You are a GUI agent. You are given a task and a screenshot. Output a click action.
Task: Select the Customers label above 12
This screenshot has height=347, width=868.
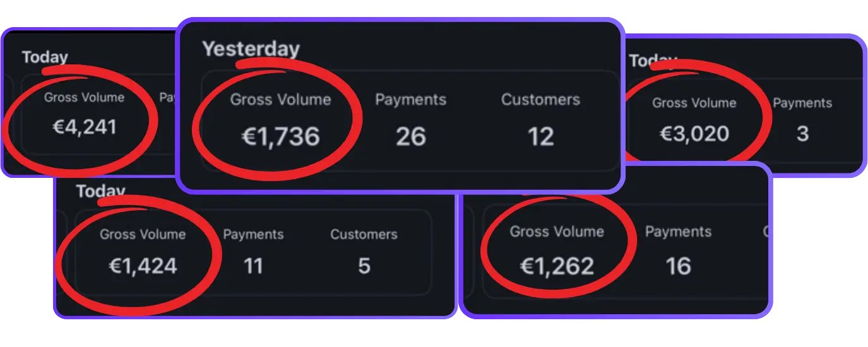[x=540, y=99]
